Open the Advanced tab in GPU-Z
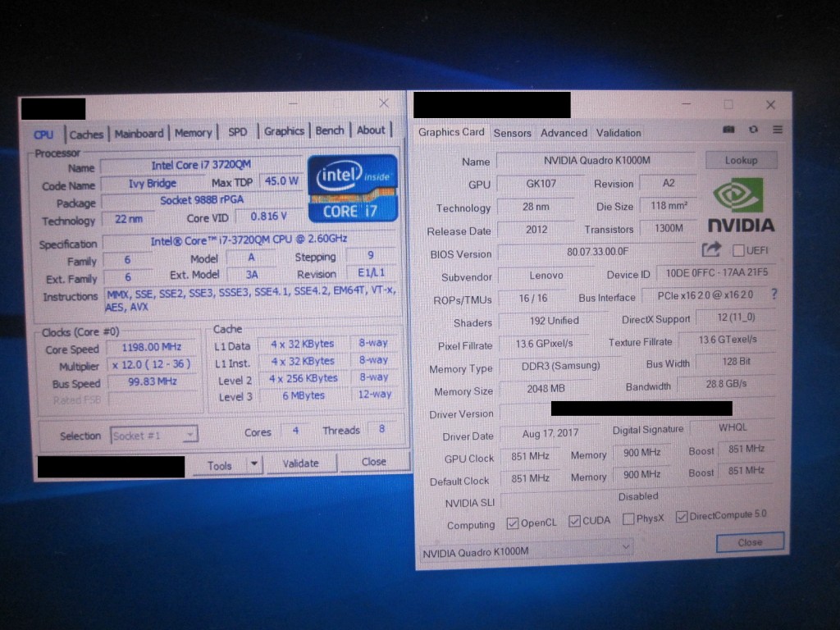 coord(564,133)
